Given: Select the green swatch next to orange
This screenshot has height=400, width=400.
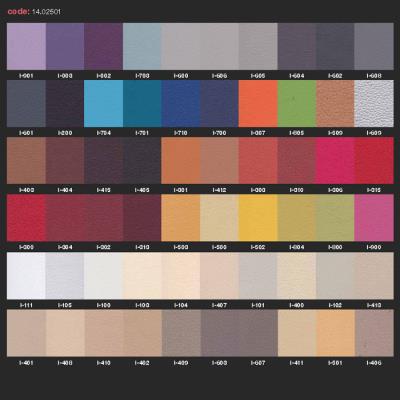Looking at the screenshot, I should coord(297,104).
